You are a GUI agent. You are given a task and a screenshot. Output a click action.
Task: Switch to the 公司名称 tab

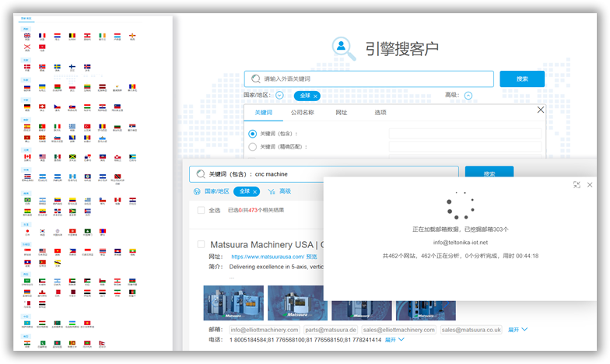(x=302, y=112)
